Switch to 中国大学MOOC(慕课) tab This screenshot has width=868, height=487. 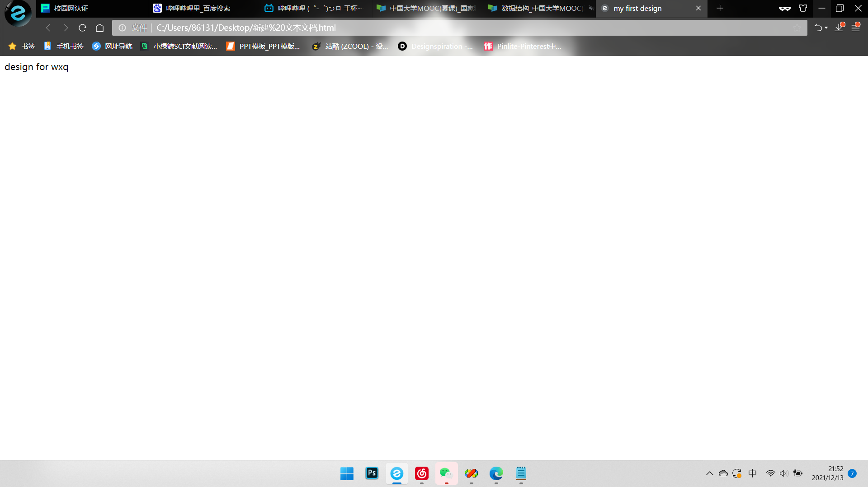click(428, 8)
